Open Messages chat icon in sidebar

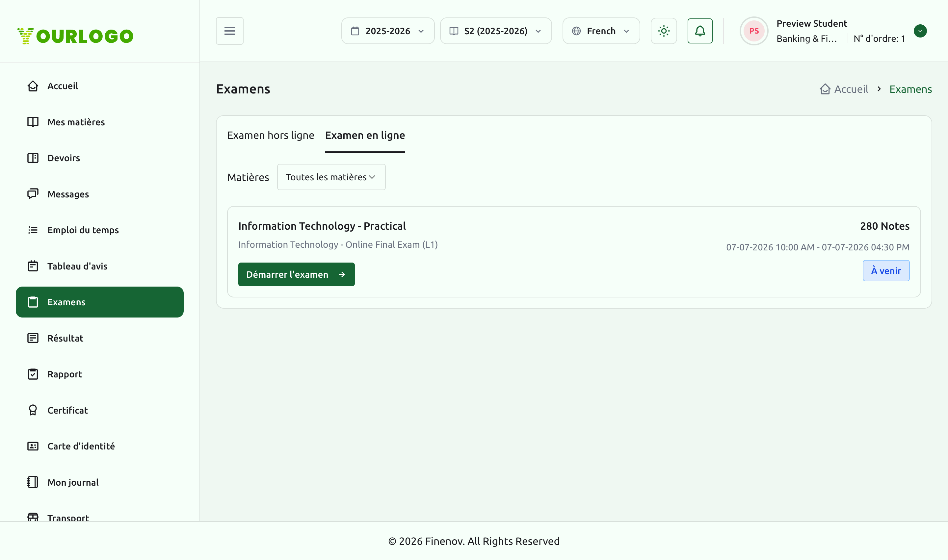(x=33, y=194)
